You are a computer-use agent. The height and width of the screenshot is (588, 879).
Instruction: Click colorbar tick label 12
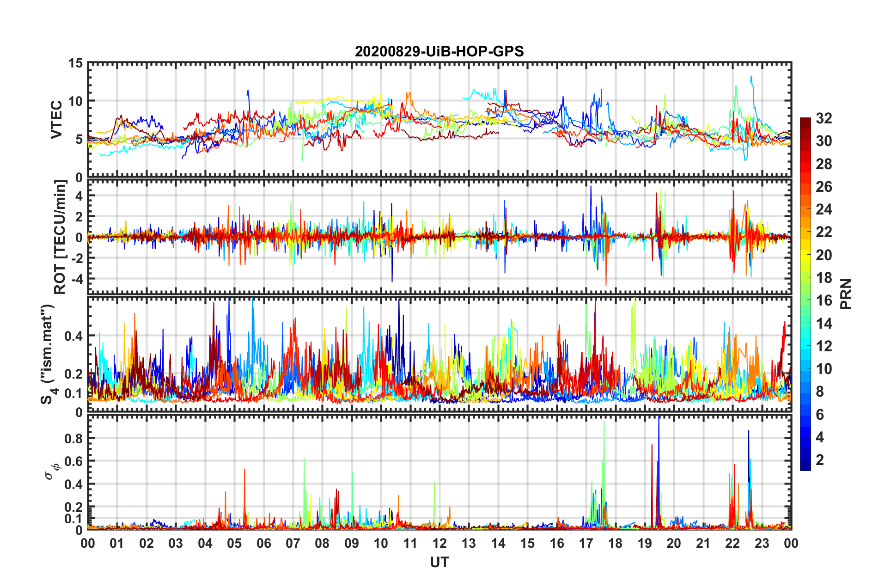click(x=824, y=346)
